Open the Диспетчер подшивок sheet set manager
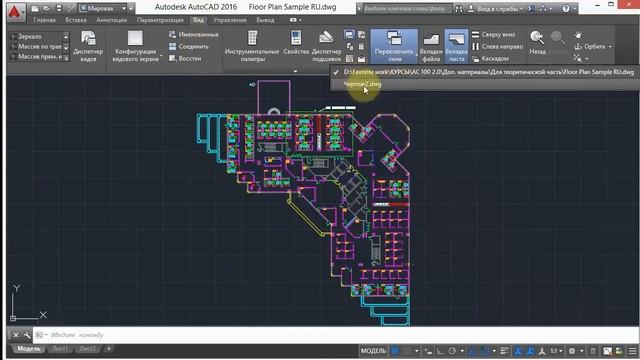Viewport: 640px width, 360px height. click(326, 46)
